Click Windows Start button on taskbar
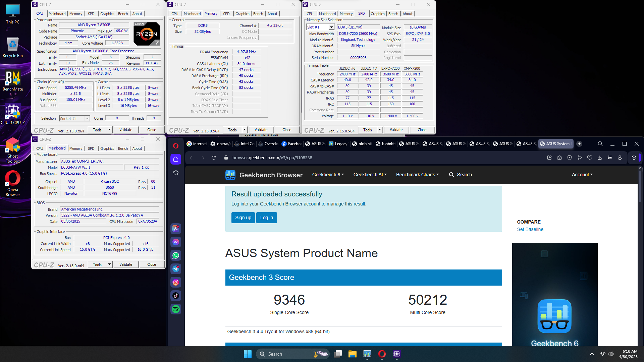644x362 pixels. (x=248, y=354)
